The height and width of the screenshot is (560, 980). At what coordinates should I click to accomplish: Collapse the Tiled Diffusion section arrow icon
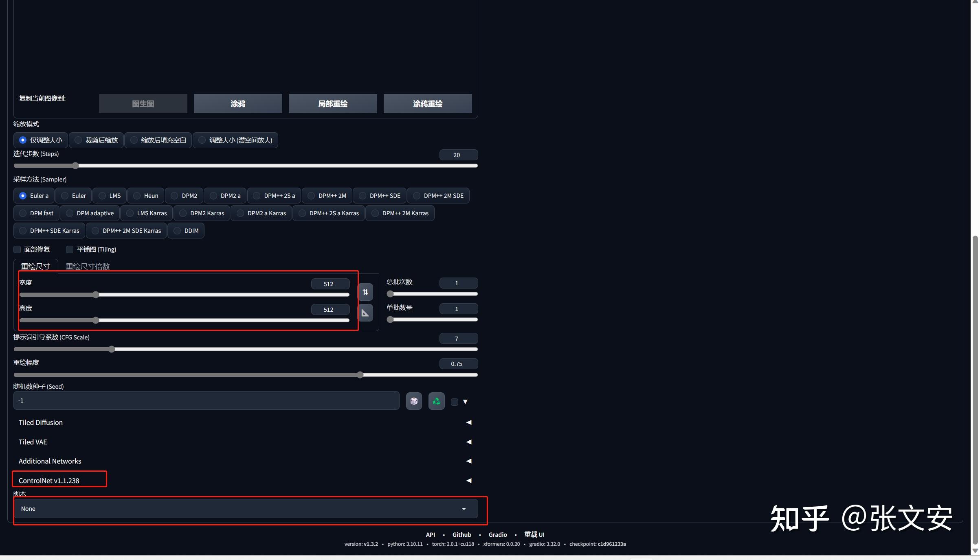(468, 422)
